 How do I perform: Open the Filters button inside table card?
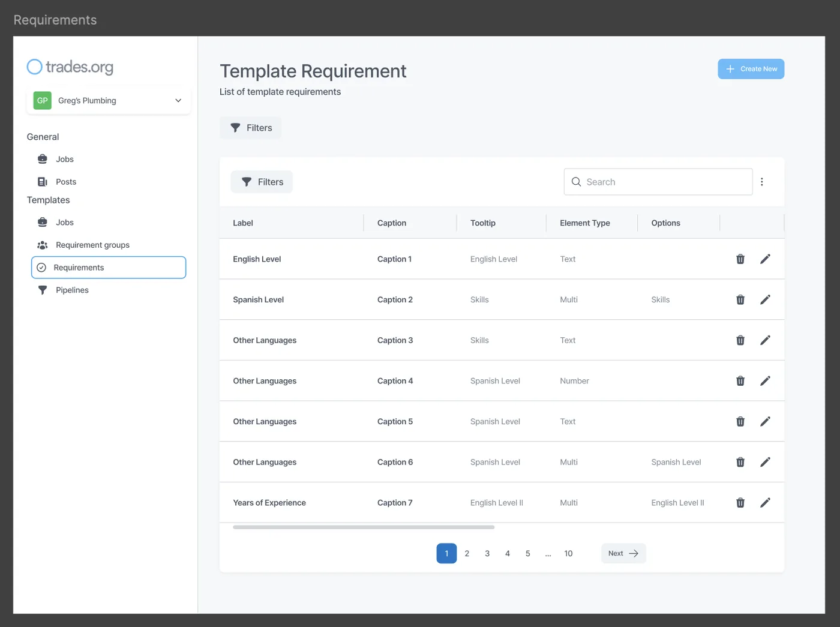(x=262, y=182)
